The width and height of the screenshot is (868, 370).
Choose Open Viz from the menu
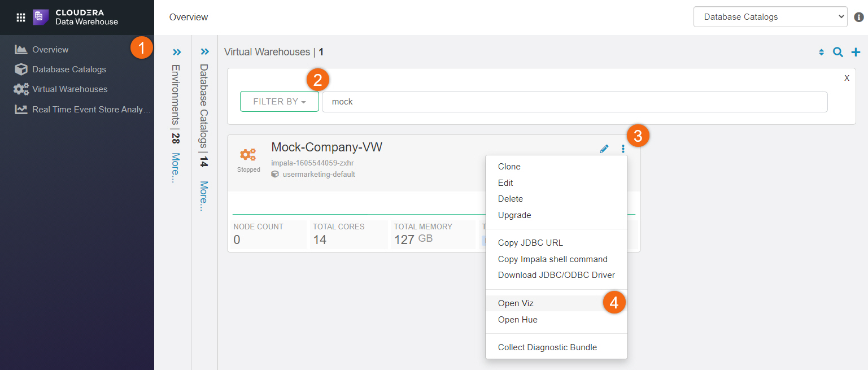(556, 303)
